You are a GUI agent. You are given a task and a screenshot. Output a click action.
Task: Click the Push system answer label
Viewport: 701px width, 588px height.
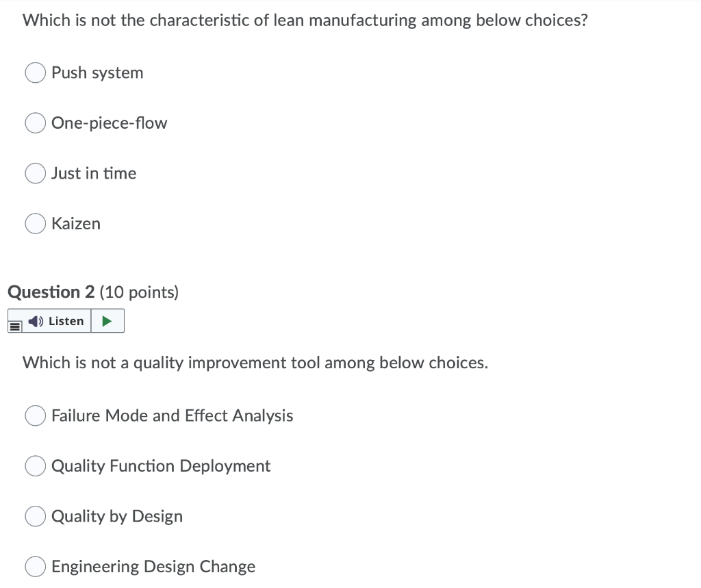tap(97, 73)
